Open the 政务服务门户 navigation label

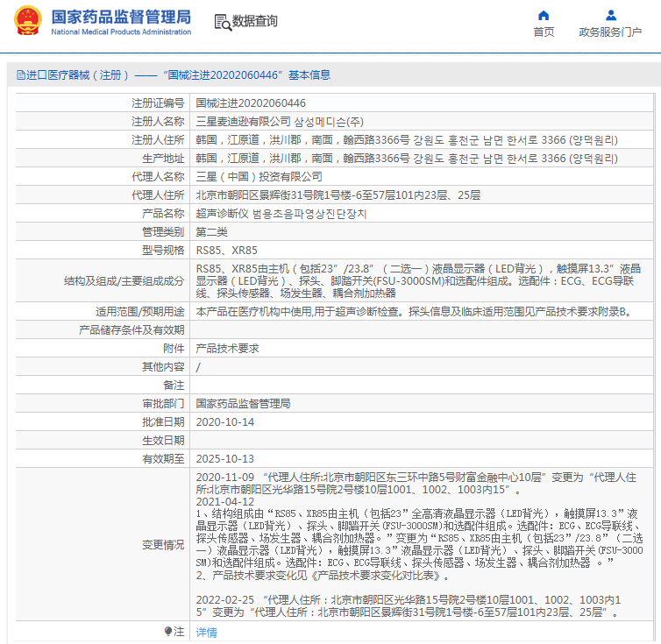[x=610, y=32]
